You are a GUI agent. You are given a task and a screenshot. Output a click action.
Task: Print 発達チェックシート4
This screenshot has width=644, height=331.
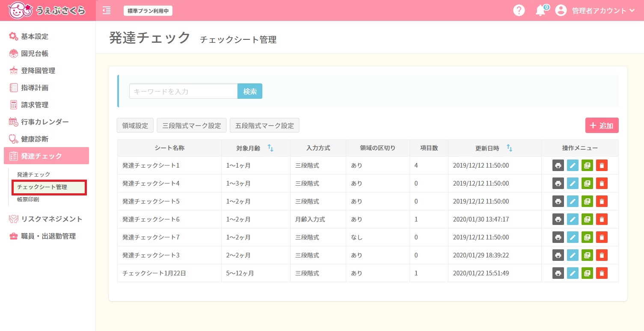[558, 183]
